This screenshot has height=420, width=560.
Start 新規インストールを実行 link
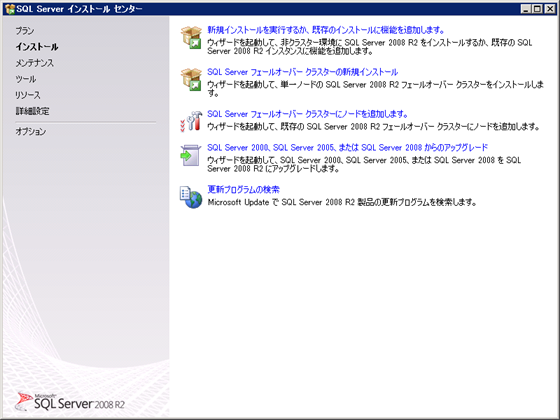326,30
